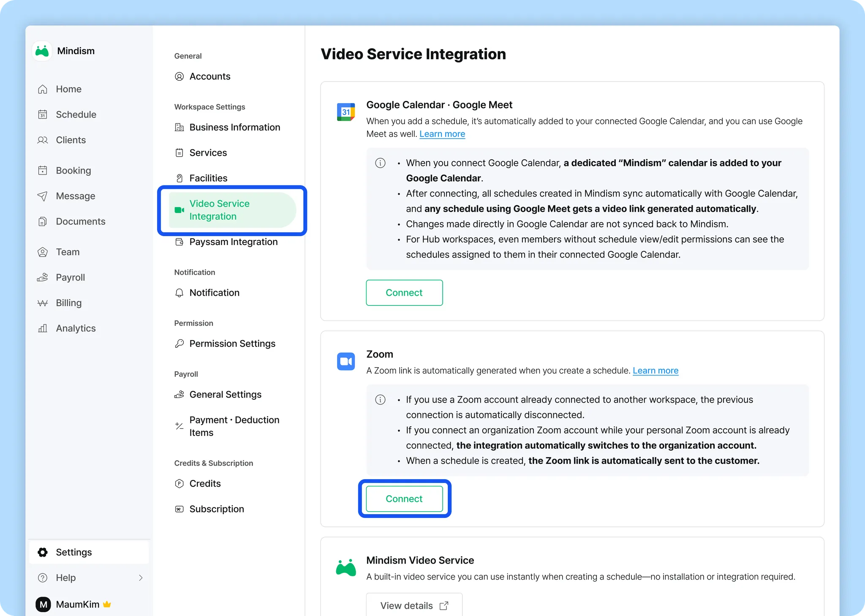Select Permission Settings menu item
Screen dimensions: 865x616
click(232, 343)
